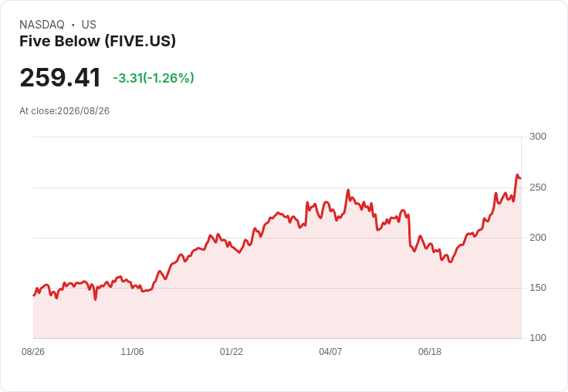Click the At close 2026/08/26 date text
The height and width of the screenshot is (392, 568).
[x=65, y=111]
